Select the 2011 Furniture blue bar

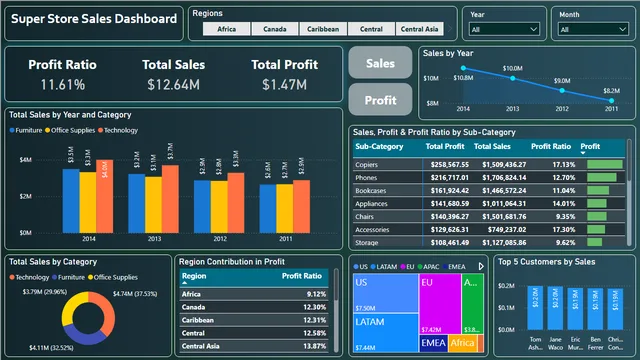[x=268, y=209]
